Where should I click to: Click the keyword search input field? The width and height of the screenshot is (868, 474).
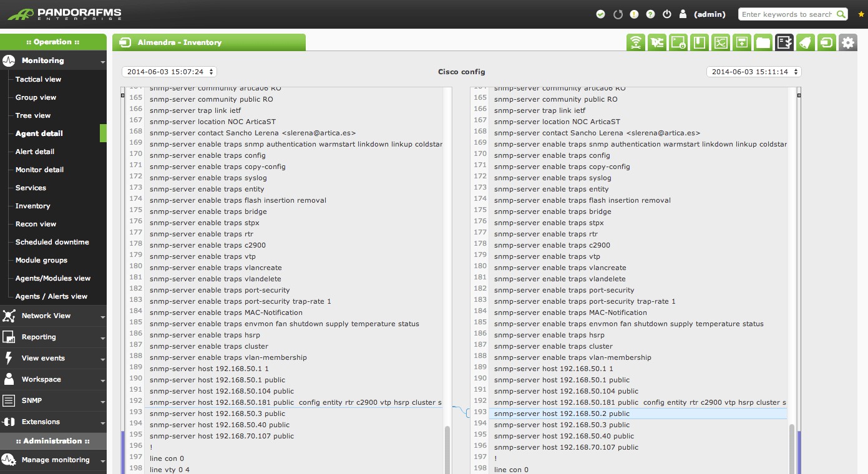[x=786, y=14]
